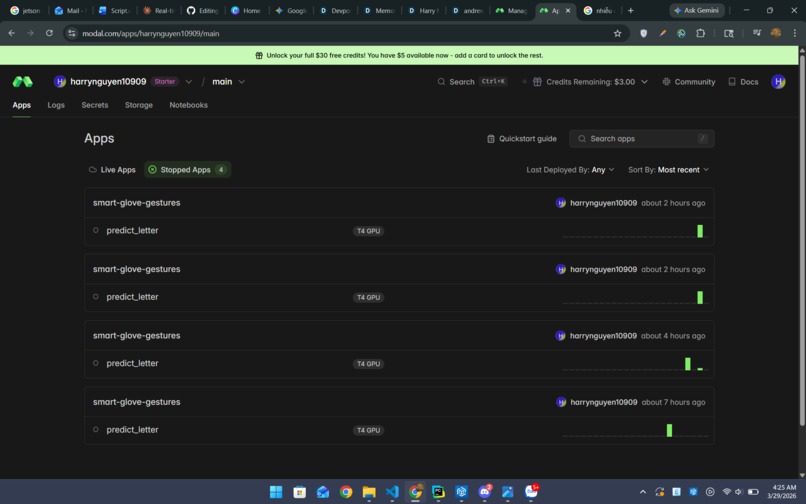Click the Wi-Fi icon in system tray
The width and height of the screenshot is (806, 504).
pyautogui.click(x=726, y=492)
